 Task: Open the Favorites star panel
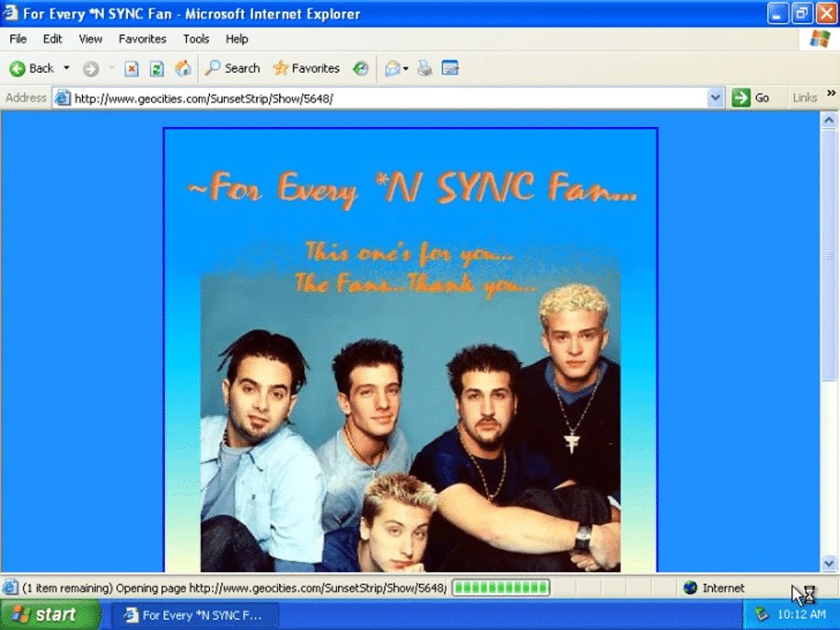pos(306,68)
